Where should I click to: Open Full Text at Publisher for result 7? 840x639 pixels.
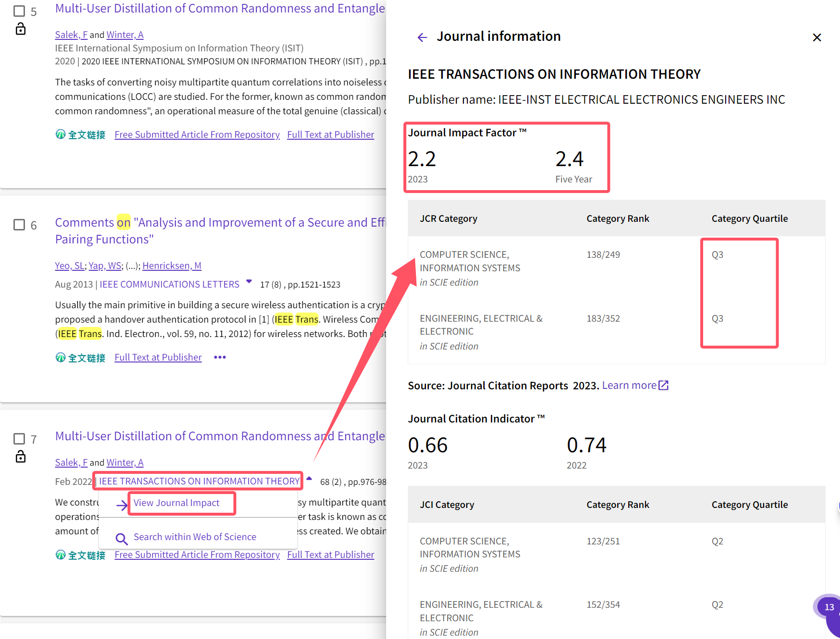pos(330,555)
